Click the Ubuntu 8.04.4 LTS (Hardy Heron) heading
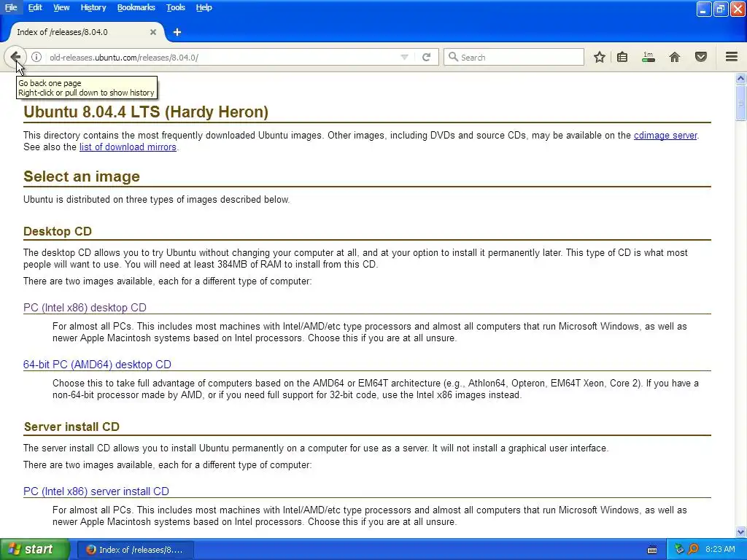Viewport: 747px width, 560px height. pos(146,112)
